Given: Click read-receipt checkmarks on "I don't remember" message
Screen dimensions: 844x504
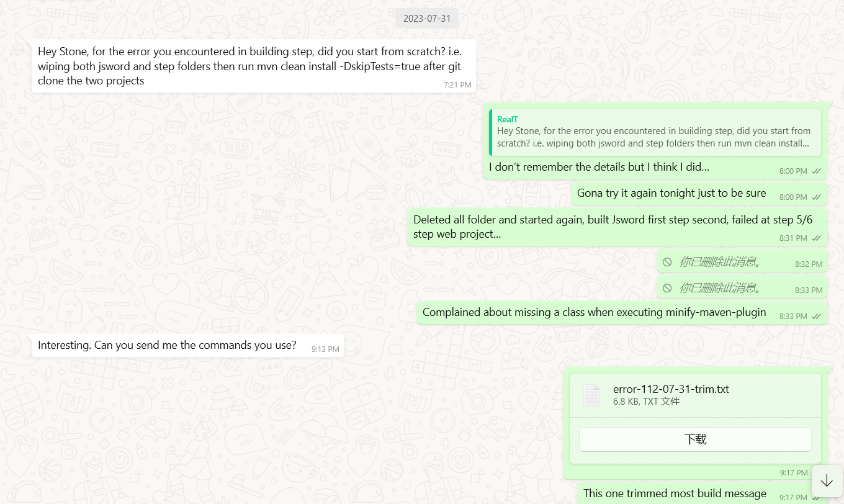Looking at the screenshot, I should tap(817, 171).
